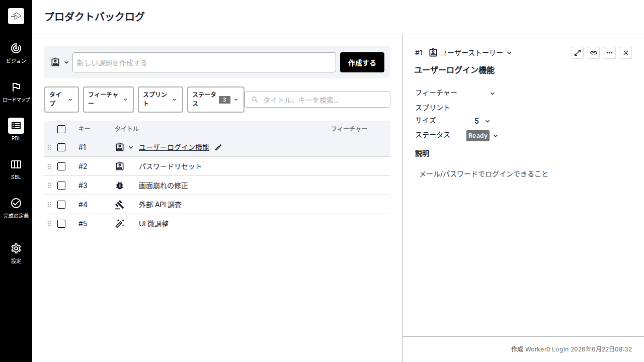The width and height of the screenshot is (644, 362).
Task: Click the 作成する button
Action: tap(362, 62)
